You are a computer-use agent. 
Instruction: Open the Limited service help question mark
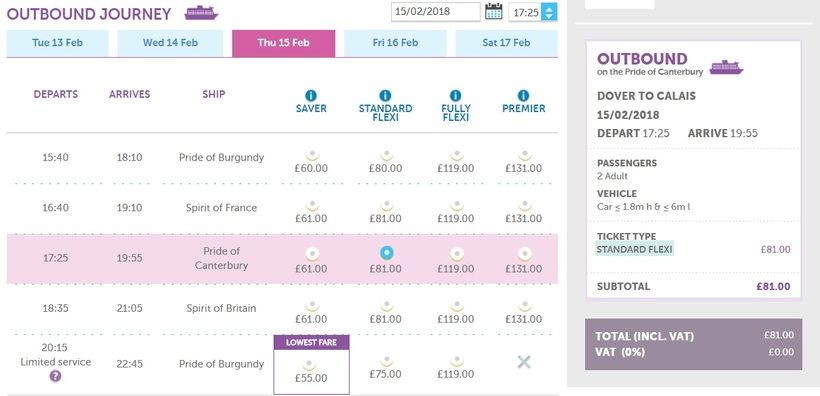(x=55, y=376)
